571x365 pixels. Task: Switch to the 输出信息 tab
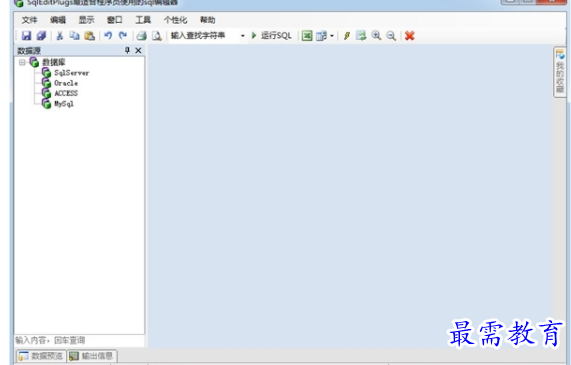(91, 356)
